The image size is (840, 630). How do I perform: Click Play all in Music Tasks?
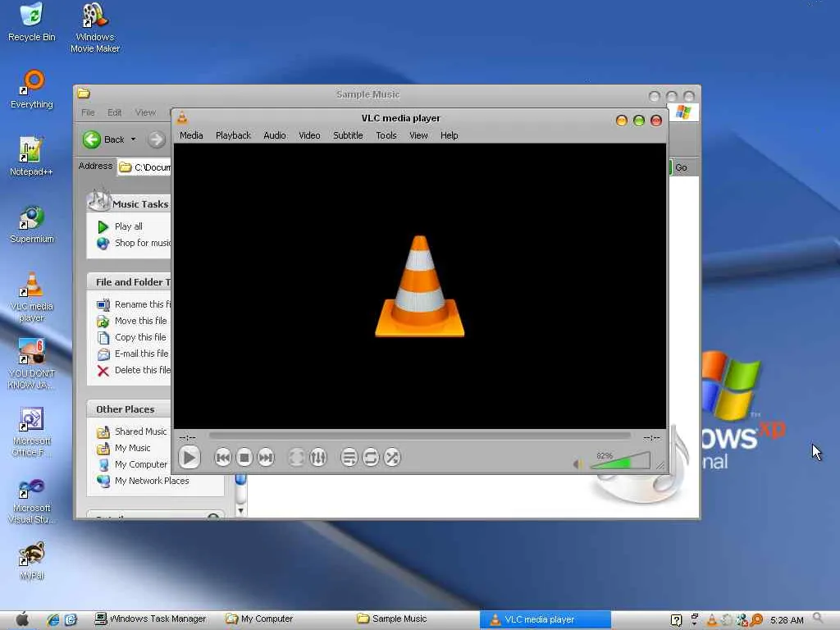click(x=120, y=226)
